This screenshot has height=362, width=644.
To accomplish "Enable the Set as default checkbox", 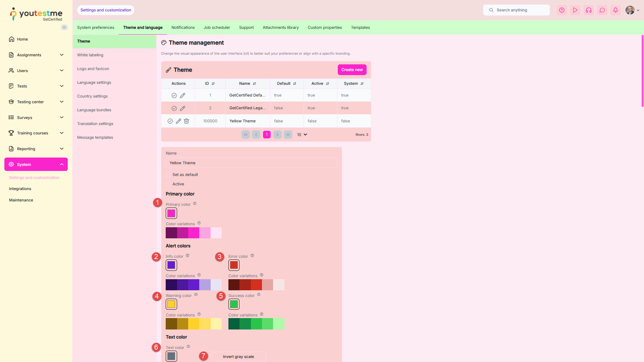I will point(168,175).
